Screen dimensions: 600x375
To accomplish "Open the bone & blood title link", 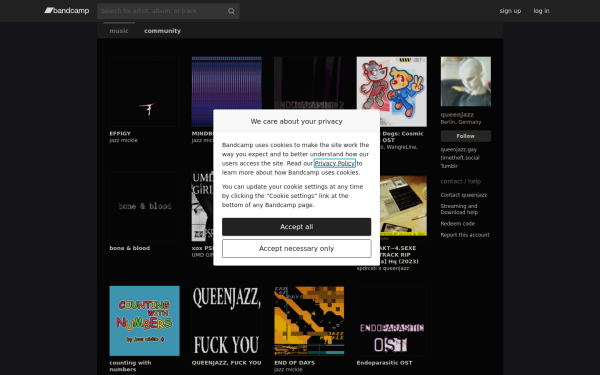I will pyautogui.click(x=130, y=248).
